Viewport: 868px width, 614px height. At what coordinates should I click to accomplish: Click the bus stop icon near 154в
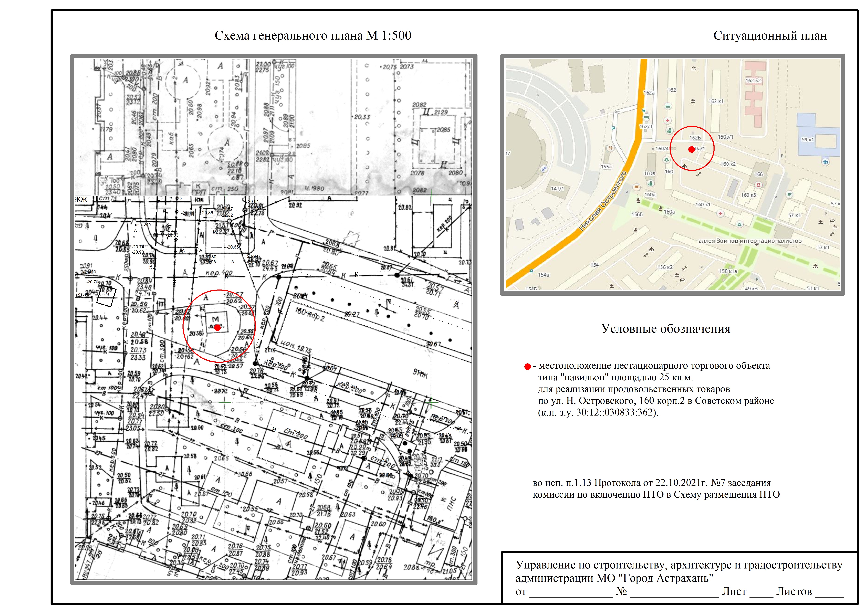[x=532, y=271]
